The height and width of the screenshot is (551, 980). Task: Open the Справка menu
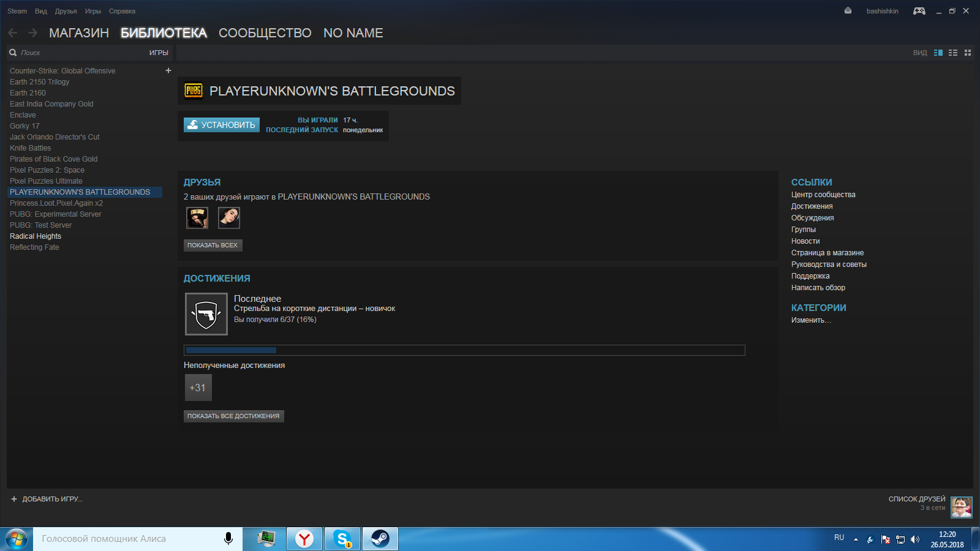pyautogui.click(x=122, y=11)
